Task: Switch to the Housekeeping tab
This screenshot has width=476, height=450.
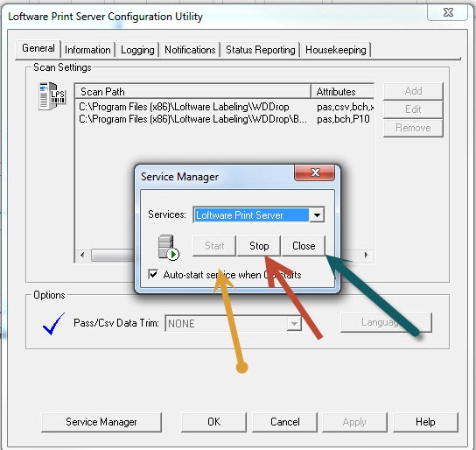Action: [x=336, y=50]
